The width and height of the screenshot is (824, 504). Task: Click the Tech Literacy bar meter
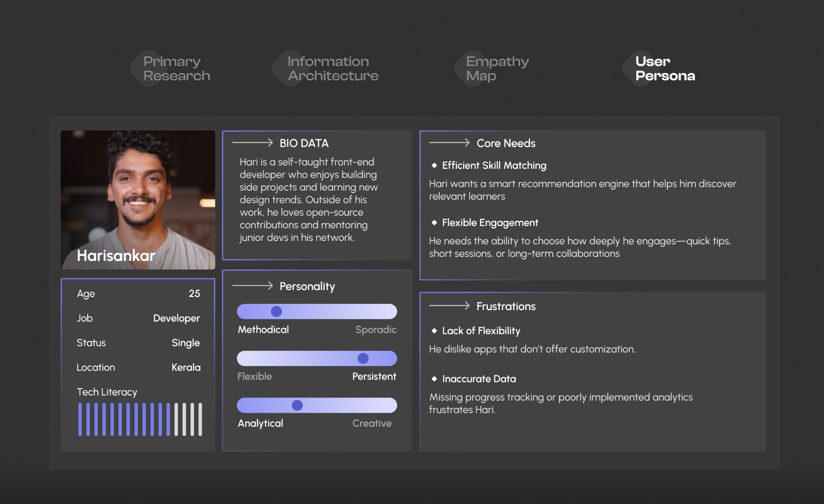pyautogui.click(x=140, y=420)
